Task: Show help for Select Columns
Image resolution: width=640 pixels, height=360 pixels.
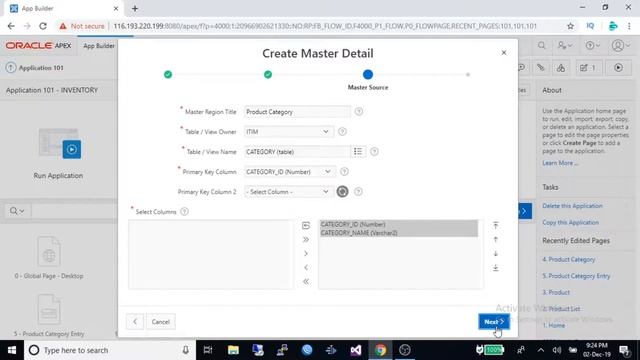Action: tap(184, 211)
